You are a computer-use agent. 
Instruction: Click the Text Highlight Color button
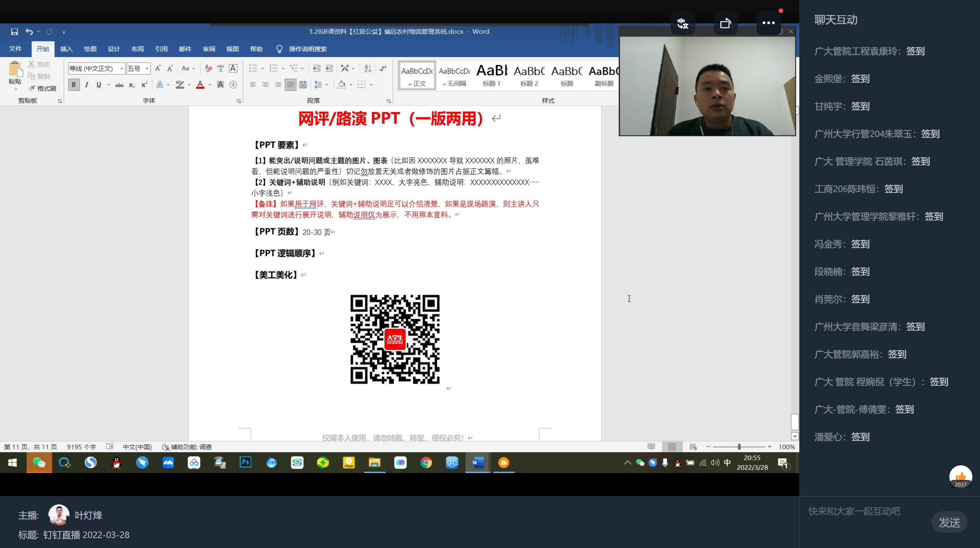(180, 85)
